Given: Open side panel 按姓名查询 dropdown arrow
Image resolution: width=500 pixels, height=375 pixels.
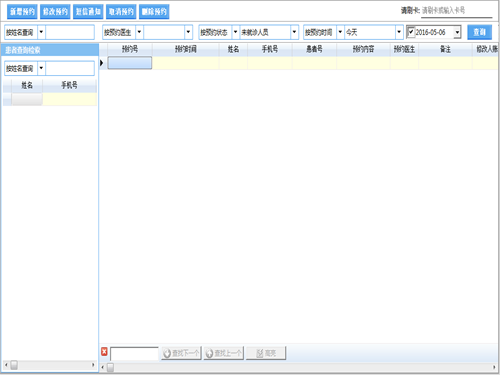Looking at the screenshot, I should pos(41,68).
